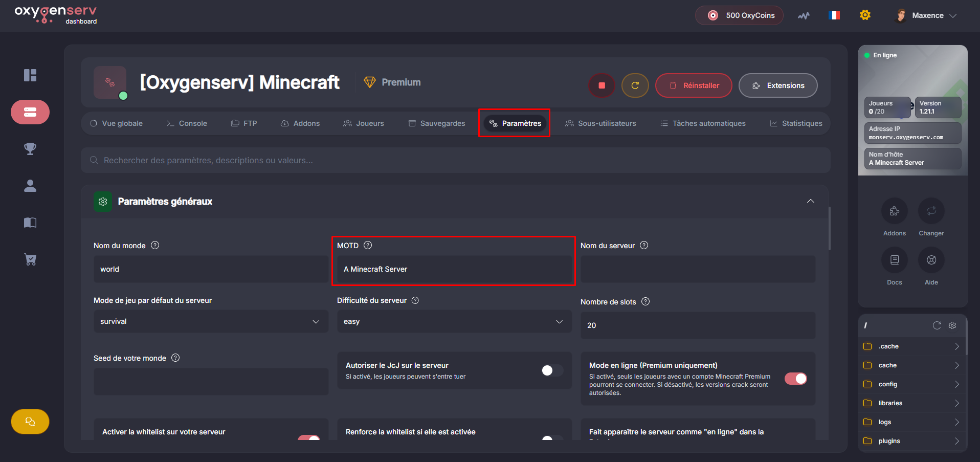The width and height of the screenshot is (980, 462).
Task: Open the shopping cart in the sidebar
Action: click(x=30, y=259)
